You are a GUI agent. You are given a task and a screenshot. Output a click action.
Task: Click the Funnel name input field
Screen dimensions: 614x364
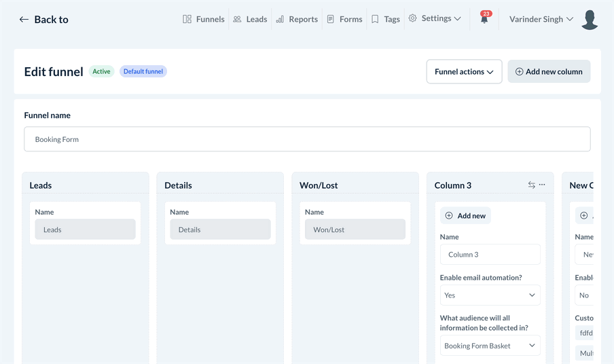(307, 139)
